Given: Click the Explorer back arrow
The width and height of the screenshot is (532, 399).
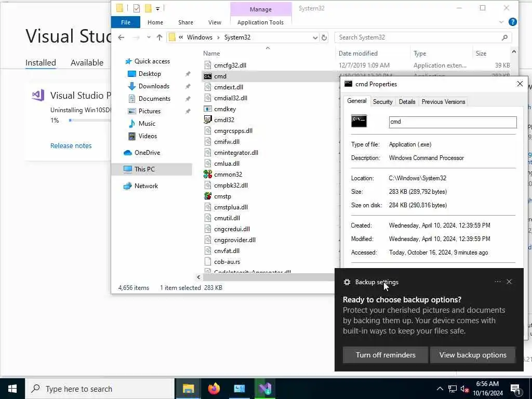Looking at the screenshot, I should [121, 37].
